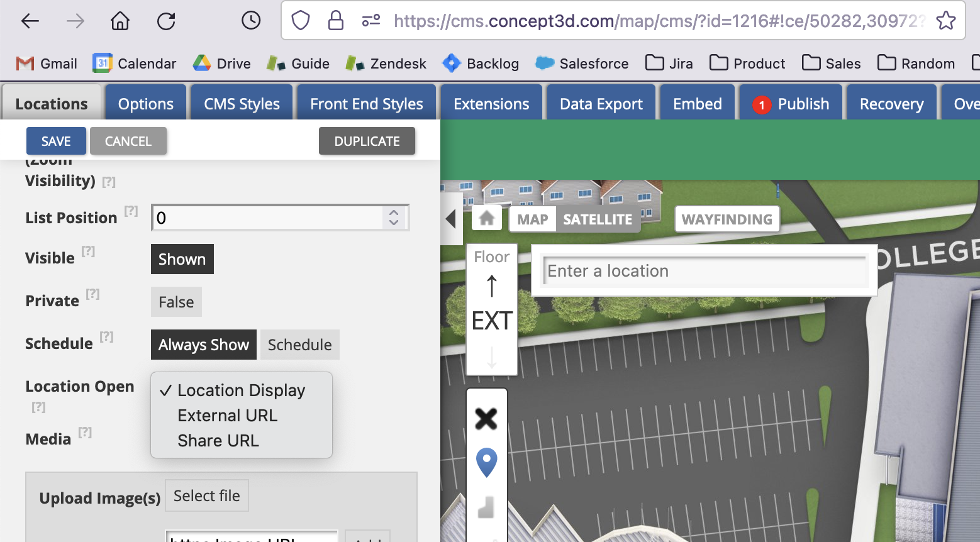Viewport: 980px width, 542px height.
Task: Click the WAYFINDING button on map
Action: 727,219
